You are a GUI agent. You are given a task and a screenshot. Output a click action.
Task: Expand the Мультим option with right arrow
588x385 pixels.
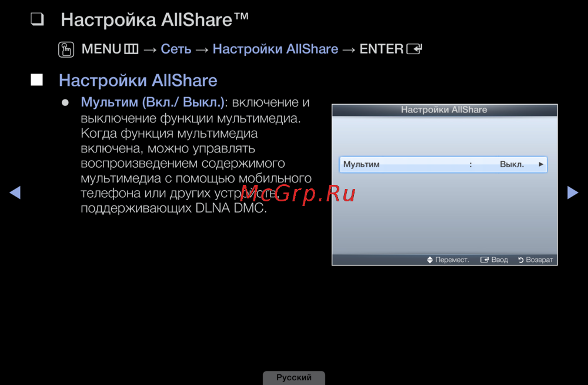(541, 165)
